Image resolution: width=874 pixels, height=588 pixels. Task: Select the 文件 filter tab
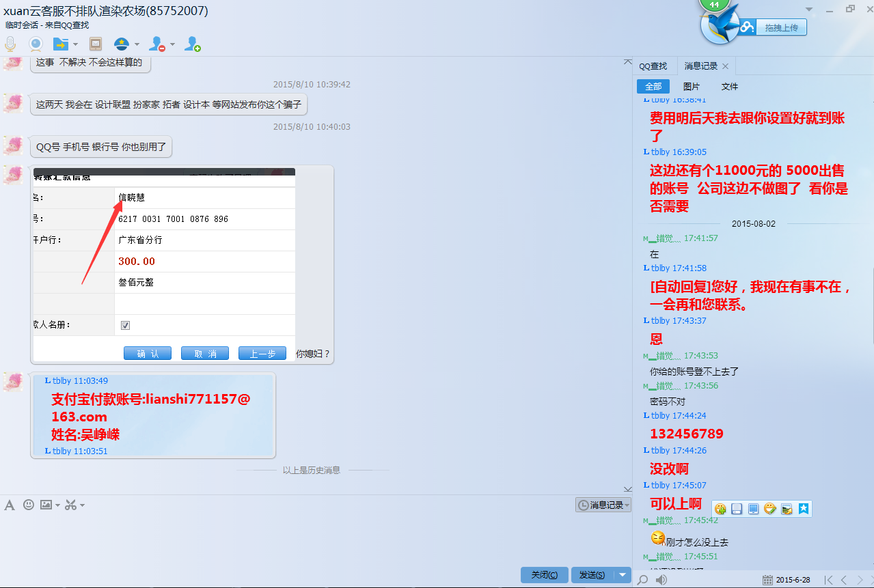pyautogui.click(x=730, y=87)
